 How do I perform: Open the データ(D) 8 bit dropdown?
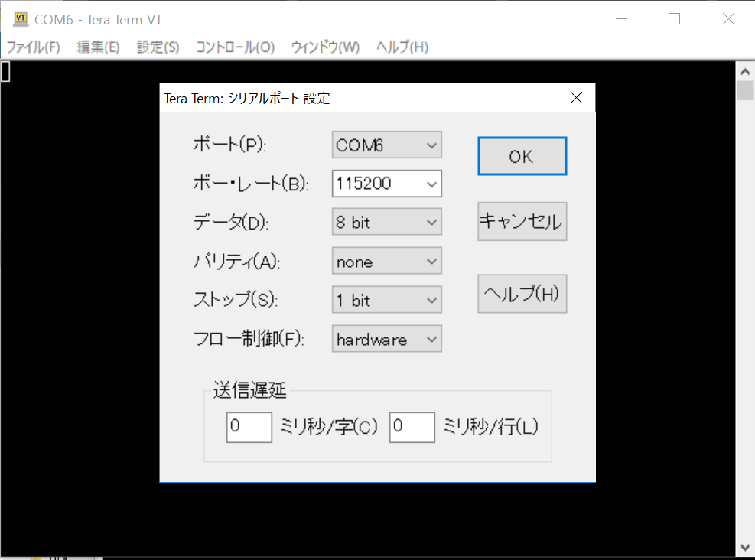click(387, 223)
